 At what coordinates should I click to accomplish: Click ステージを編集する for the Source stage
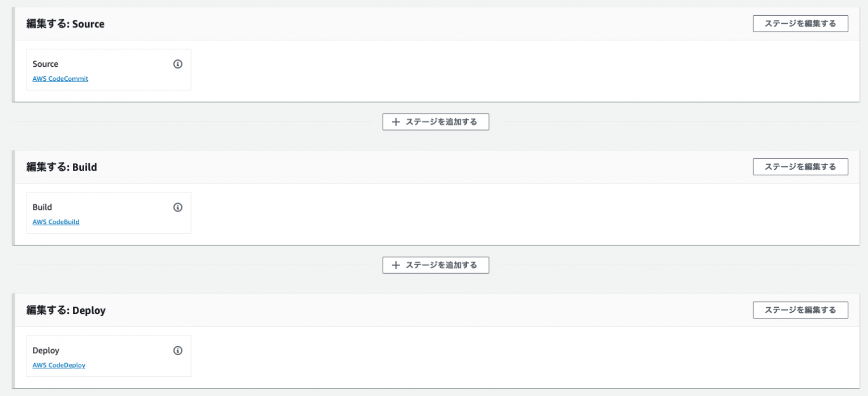click(800, 23)
